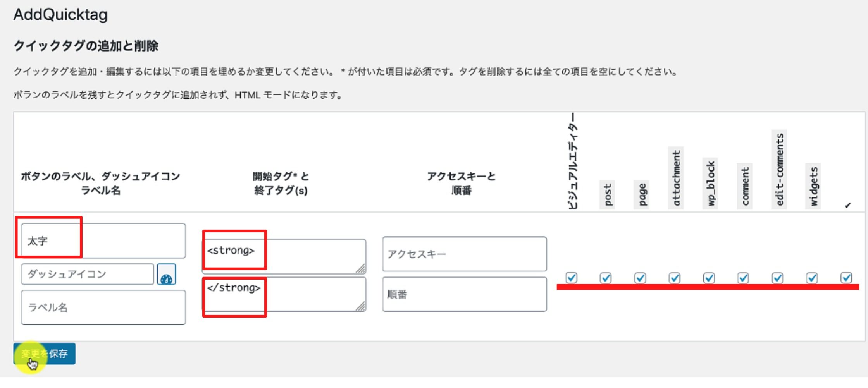
Task: Uncheck the wp_block checkbox
Action: pos(710,278)
